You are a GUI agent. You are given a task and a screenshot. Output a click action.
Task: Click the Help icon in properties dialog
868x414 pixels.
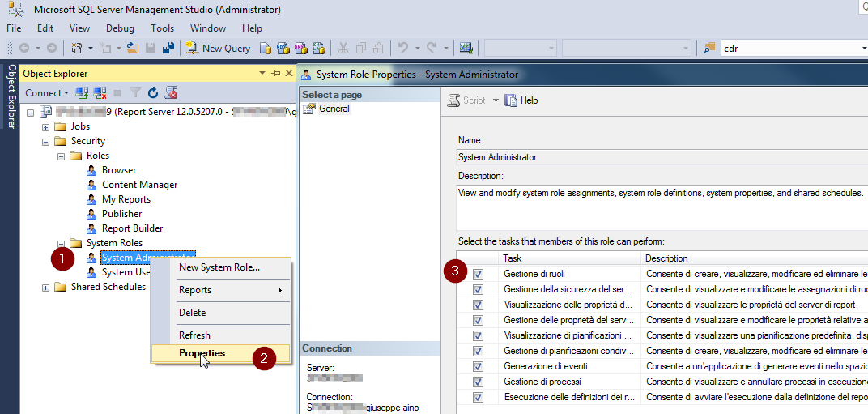(511, 100)
